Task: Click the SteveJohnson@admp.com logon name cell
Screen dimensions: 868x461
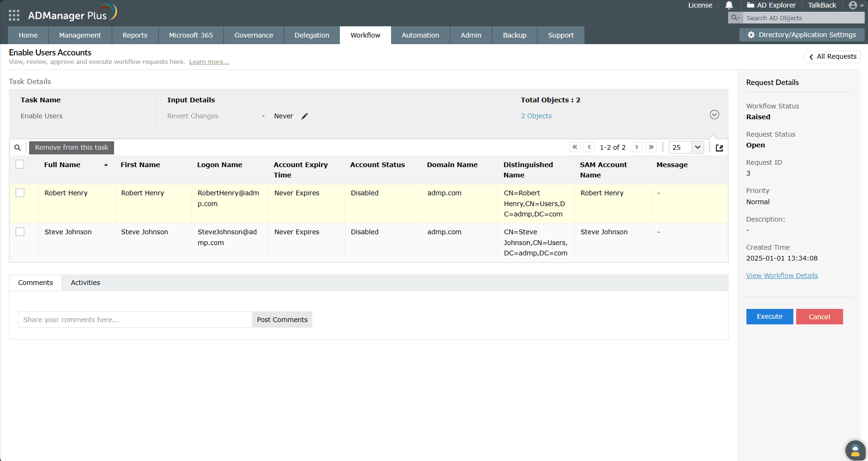Action: (x=230, y=243)
